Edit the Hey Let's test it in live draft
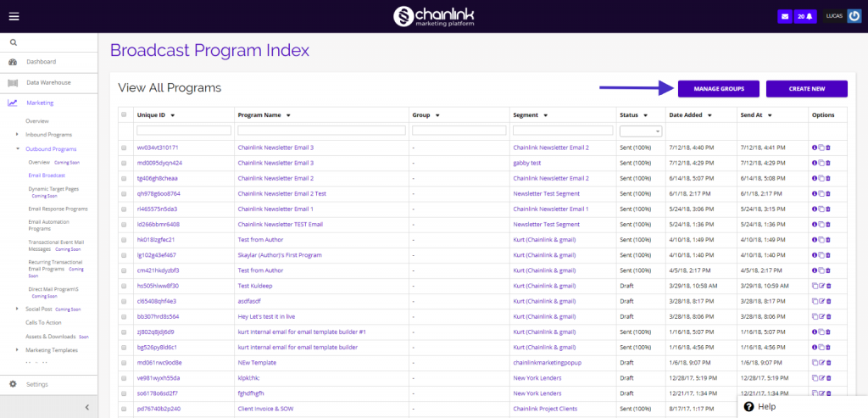 pyautogui.click(x=822, y=317)
